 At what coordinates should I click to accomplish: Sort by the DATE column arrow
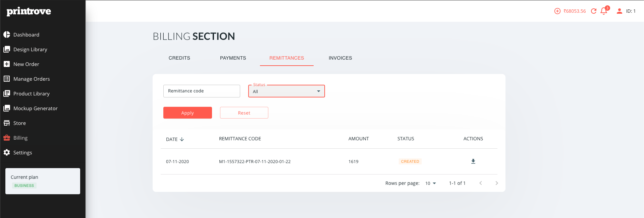tap(182, 139)
